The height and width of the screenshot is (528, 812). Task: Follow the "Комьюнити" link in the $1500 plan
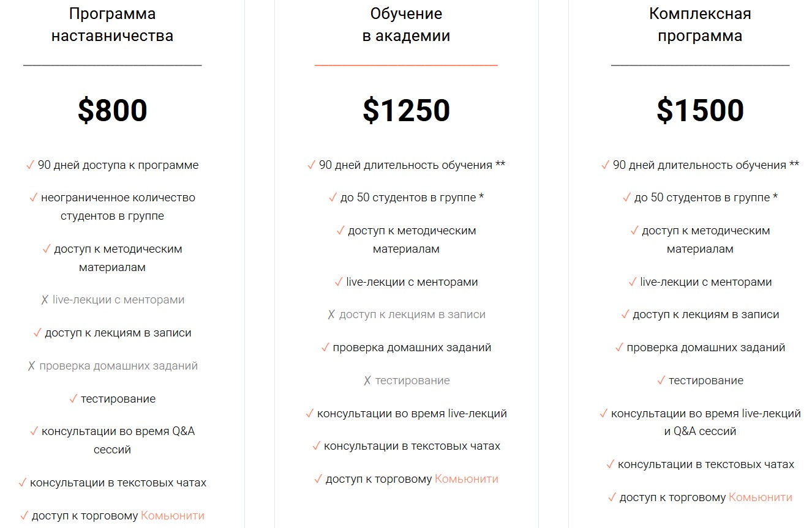coord(761,497)
